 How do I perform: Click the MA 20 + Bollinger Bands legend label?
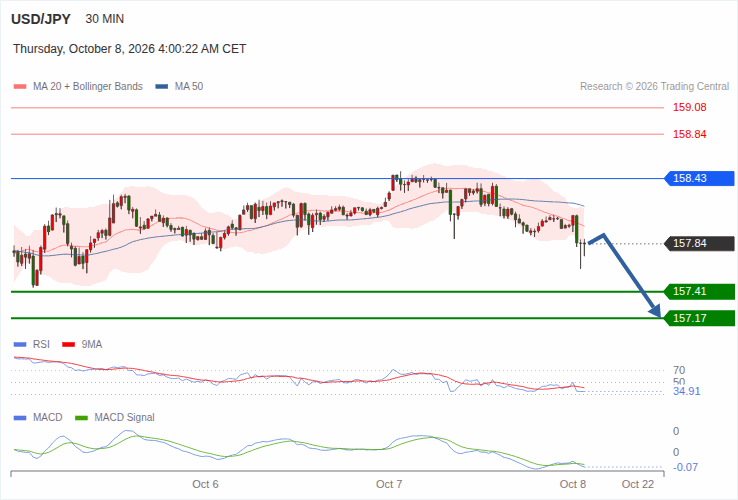(88, 87)
